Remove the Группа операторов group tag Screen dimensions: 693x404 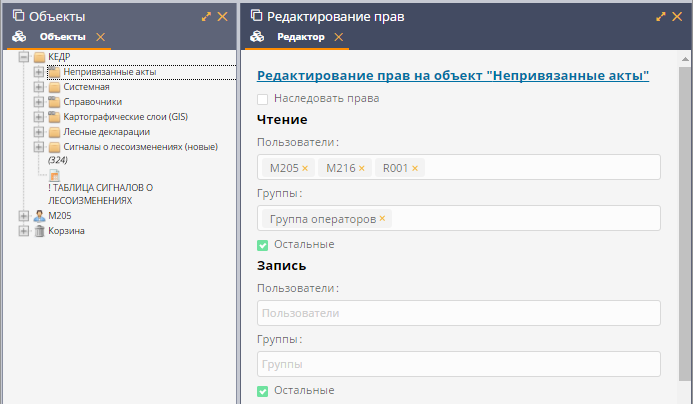click(x=382, y=219)
